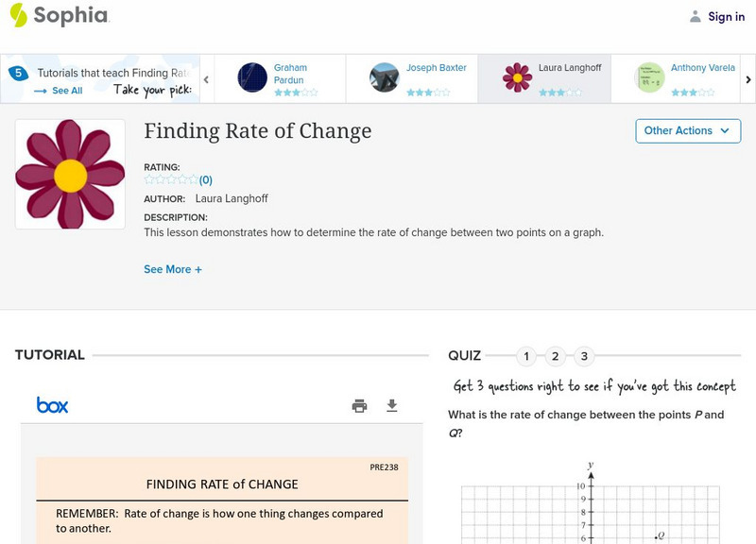Click the box logo
The width and height of the screenshot is (756, 544).
coord(52,405)
